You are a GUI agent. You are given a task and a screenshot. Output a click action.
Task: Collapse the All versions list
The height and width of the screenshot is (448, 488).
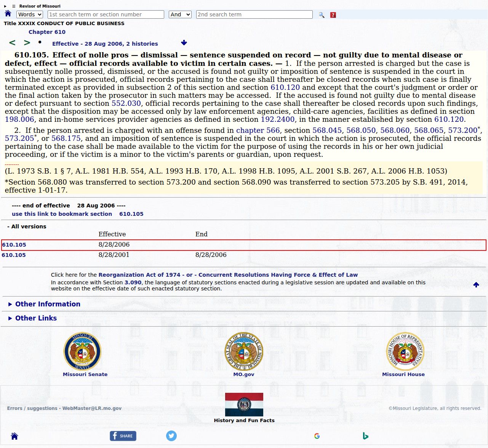(27, 226)
